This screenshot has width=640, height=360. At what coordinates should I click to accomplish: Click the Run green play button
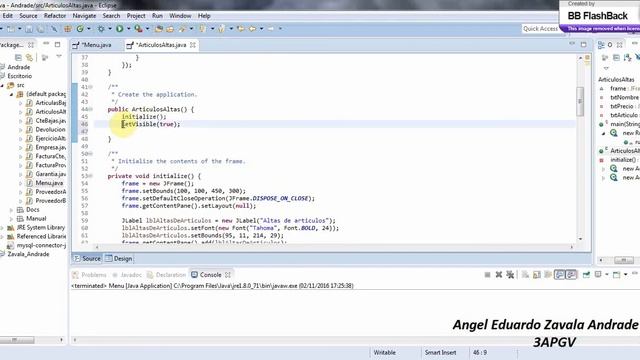point(120,29)
